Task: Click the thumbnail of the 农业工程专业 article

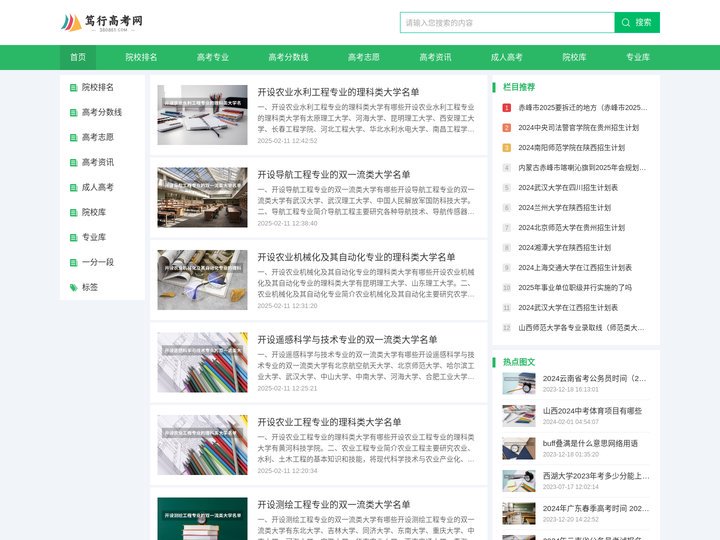Action: 202,445
